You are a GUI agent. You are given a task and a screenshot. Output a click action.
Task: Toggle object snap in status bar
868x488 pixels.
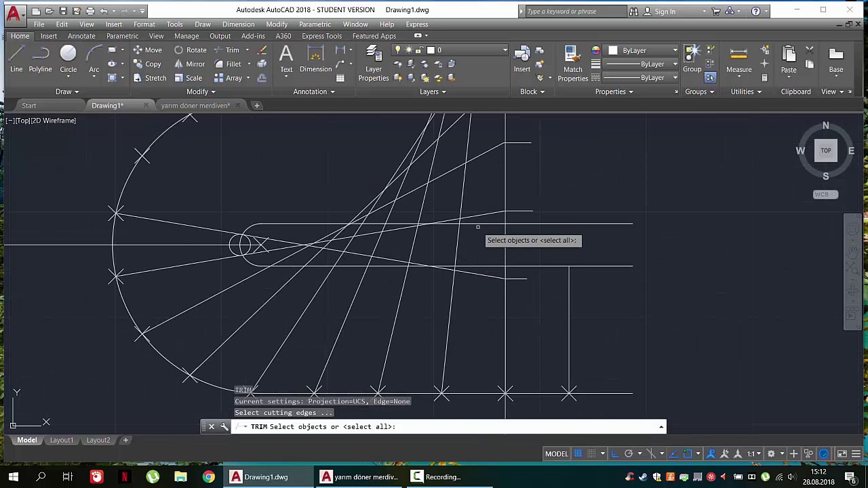(x=687, y=453)
